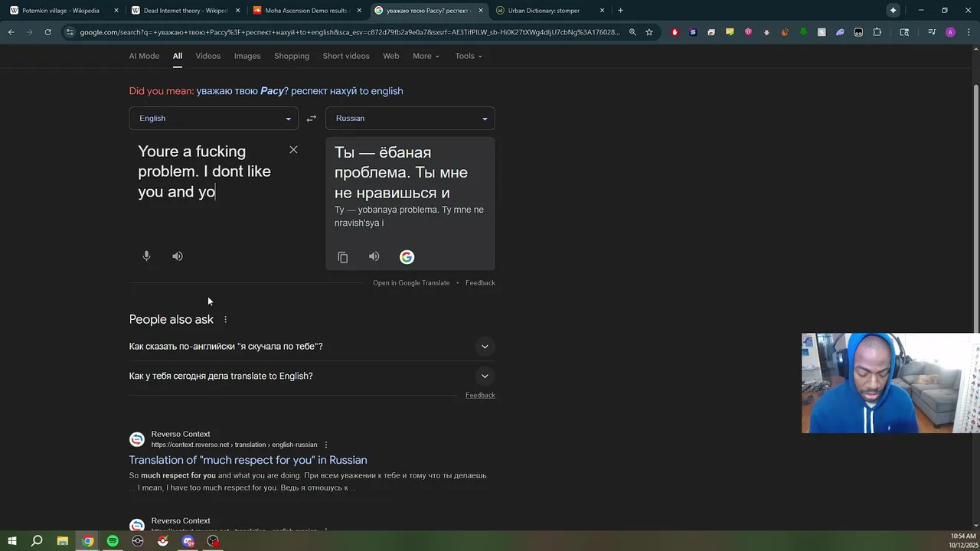Viewport: 980px width, 551px height.
Task: Bookmark this page with the star
Action: (649, 32)
